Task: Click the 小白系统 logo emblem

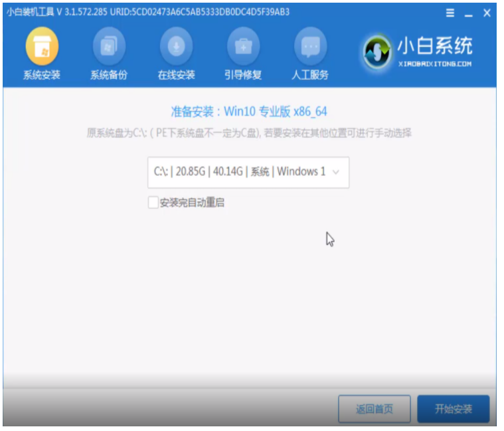Action: [x=377, y=52]
